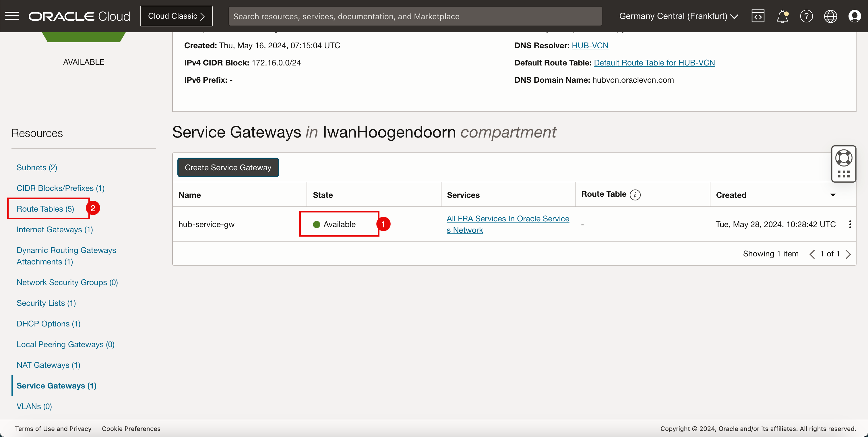Click the Cloud Classic button
The image size is (868, 437).
(x=176, y=16)
